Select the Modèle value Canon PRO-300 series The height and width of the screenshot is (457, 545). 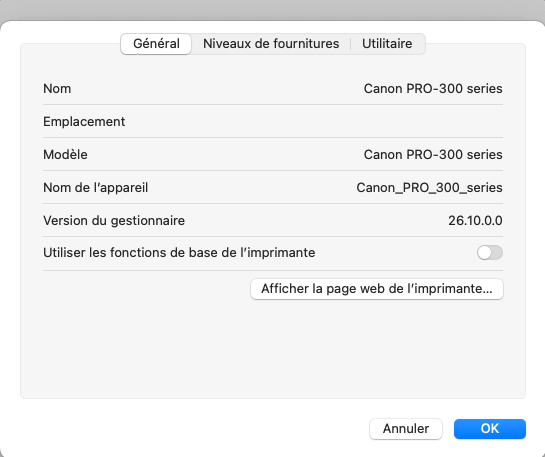(433, 155)
